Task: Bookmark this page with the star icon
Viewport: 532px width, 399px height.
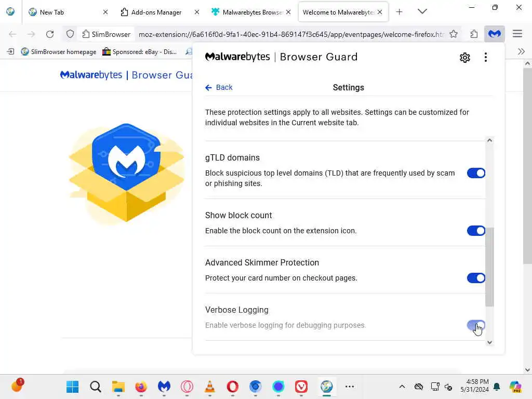Action: pyautogui.click(x=454, y=34)
